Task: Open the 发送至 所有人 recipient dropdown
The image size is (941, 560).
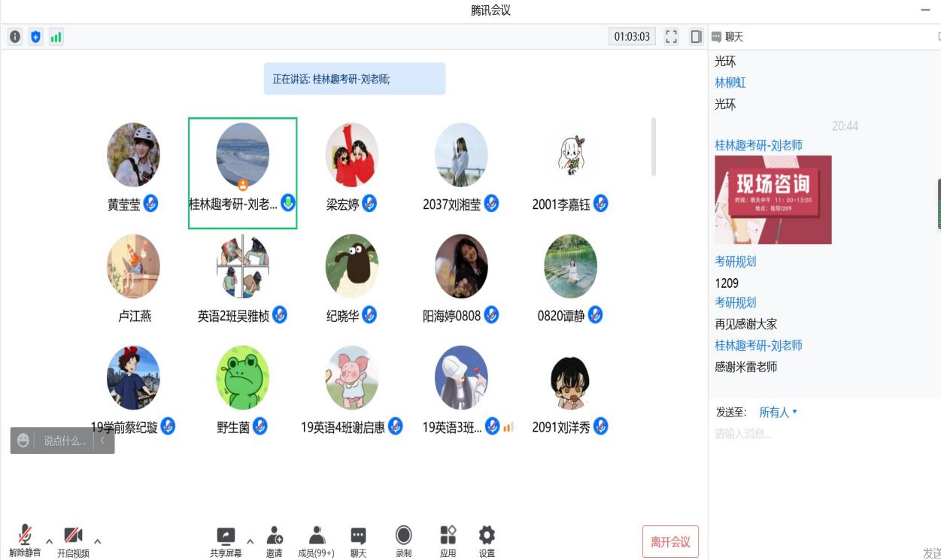Action: click(778, 412)
